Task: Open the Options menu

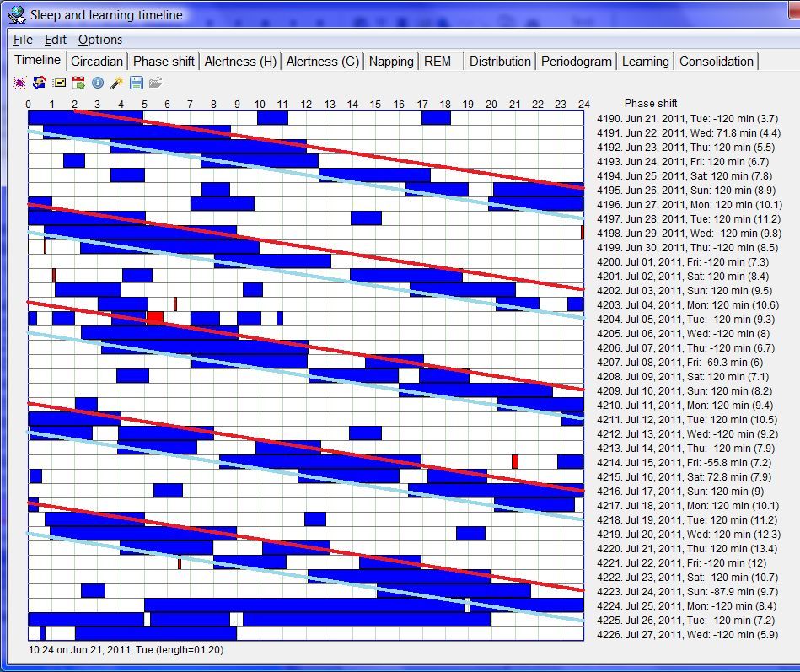Action: coord(100,40)
